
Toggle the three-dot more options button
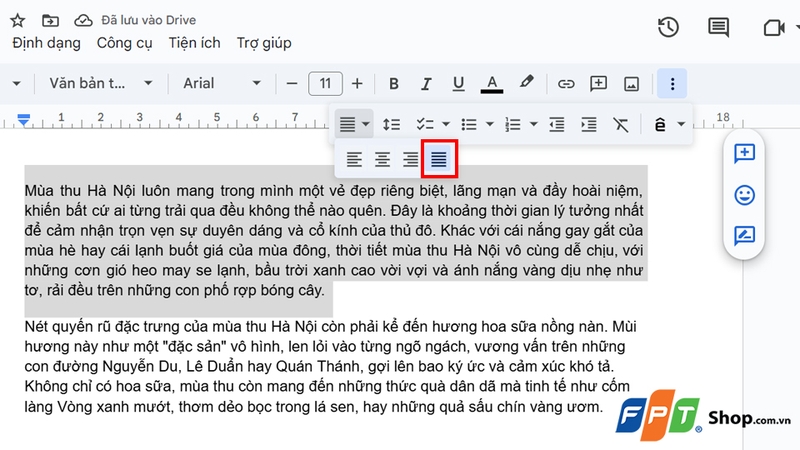[x=672, y=84]
